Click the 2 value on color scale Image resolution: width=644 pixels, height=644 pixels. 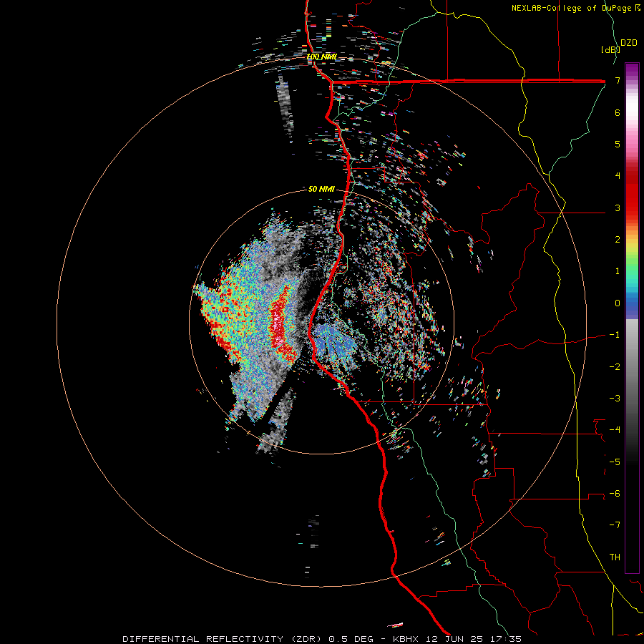coord(618,239)
